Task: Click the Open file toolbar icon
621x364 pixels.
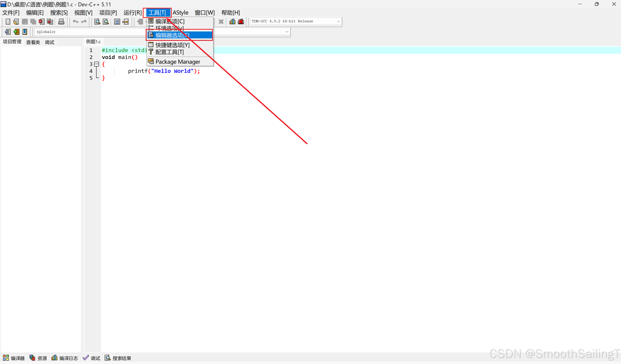Action: (x=16, y=22)
